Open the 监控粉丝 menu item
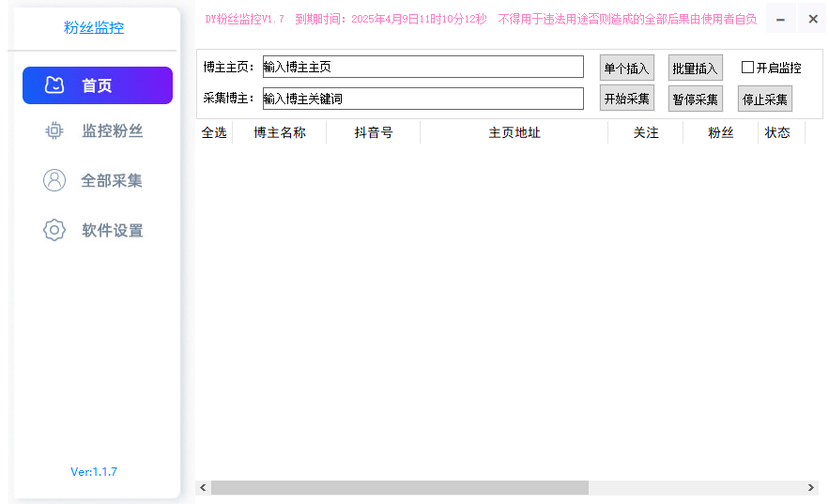Screen dimensions: 829x504 coord(112,130)
